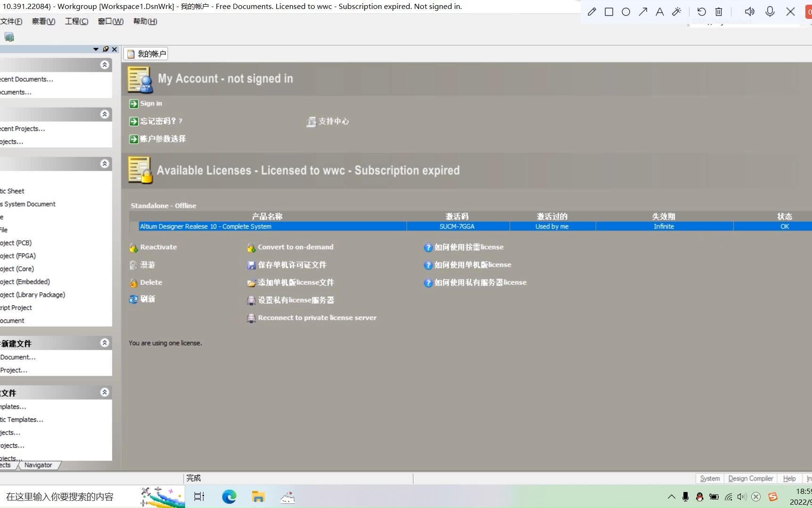Click the Roam (漫游) icon
Screen dimensions: 812x508
[134, 265]
